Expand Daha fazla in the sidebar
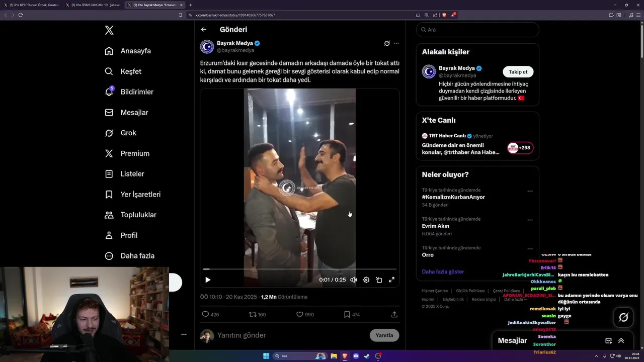This screenshot has width=644, height=362. (x=129, y=256)
